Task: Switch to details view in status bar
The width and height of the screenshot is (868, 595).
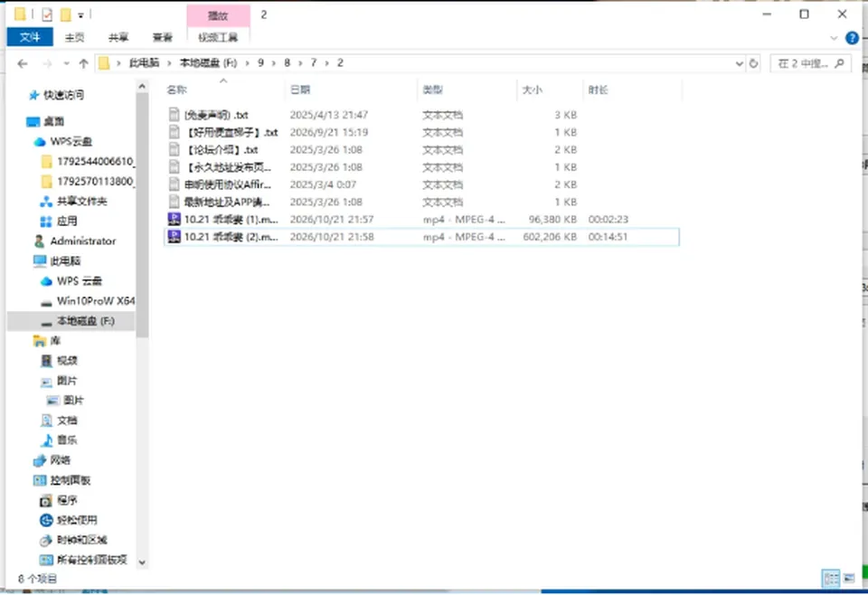Action: [x=832, y=579]
